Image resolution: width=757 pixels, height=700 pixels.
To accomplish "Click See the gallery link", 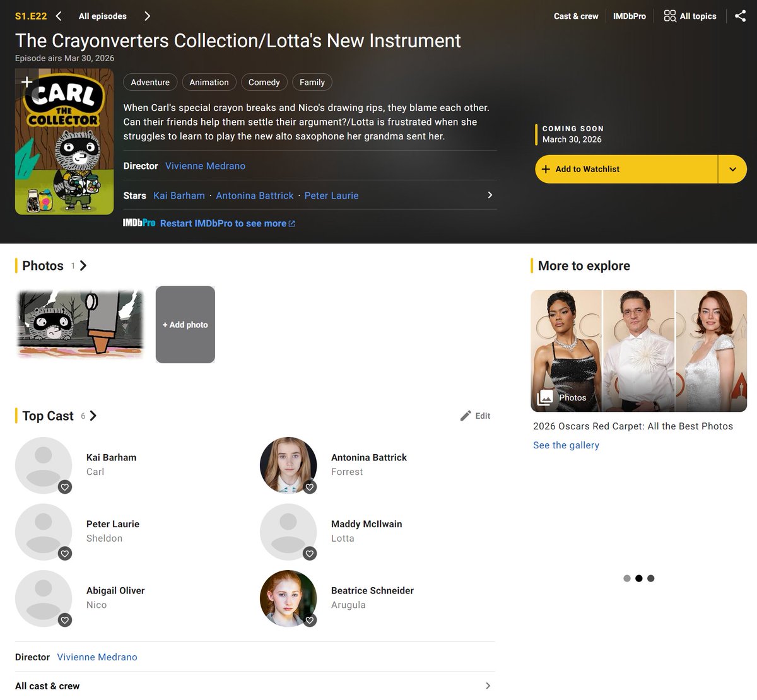I will [566, 445].
